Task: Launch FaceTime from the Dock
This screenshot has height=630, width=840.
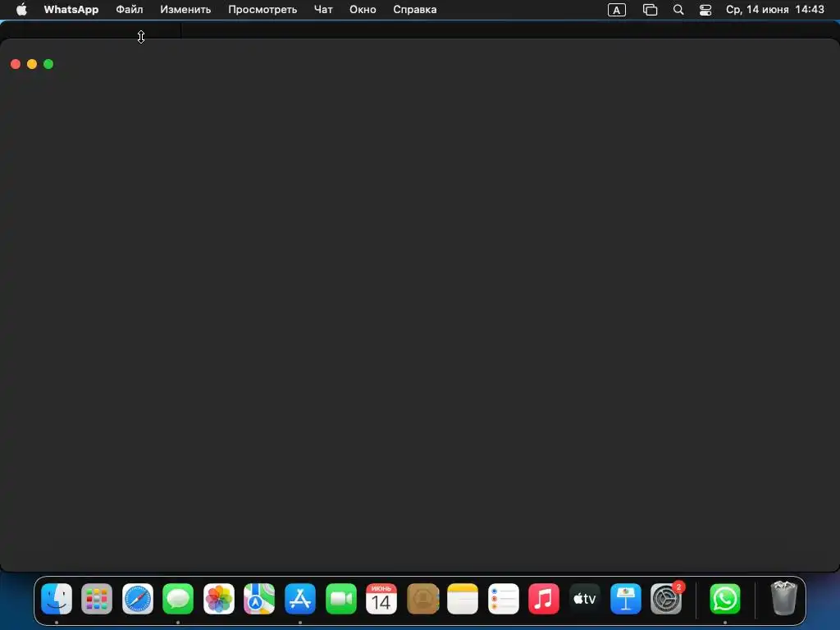Action: 340,598
